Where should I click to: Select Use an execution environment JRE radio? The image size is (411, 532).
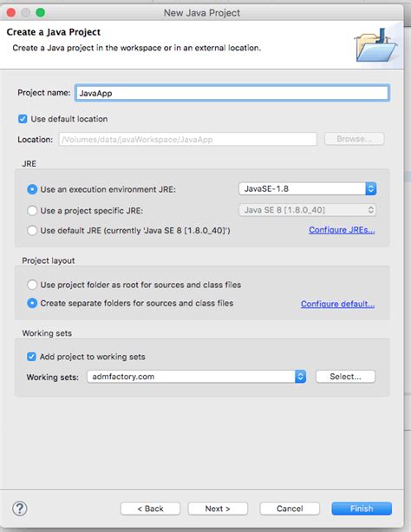(x=32, y=189)
